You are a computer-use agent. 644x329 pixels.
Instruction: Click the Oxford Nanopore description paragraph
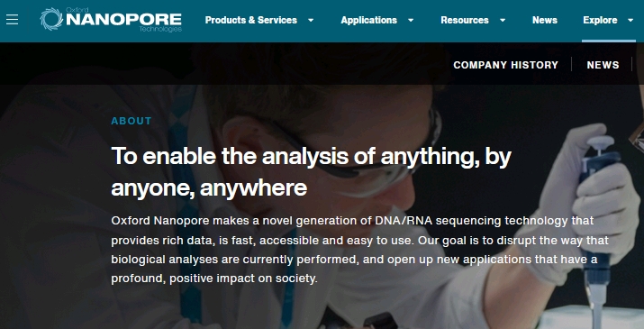pyautogui.click(x=359, y=250)
